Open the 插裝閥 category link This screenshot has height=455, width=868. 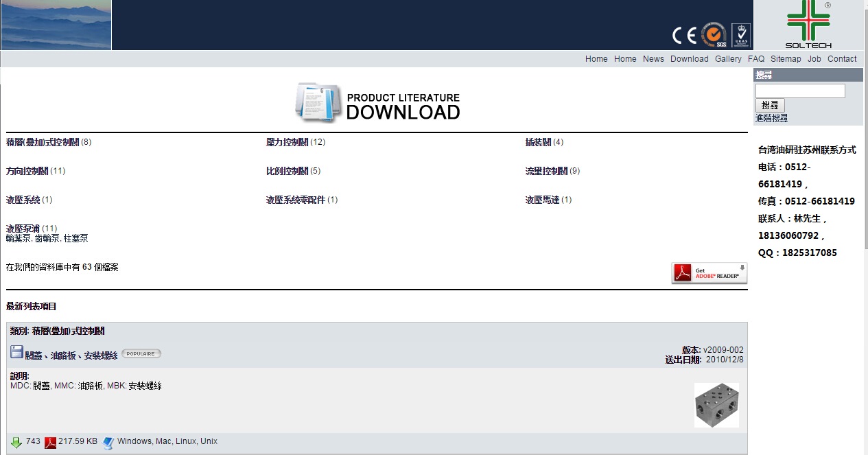538,142
